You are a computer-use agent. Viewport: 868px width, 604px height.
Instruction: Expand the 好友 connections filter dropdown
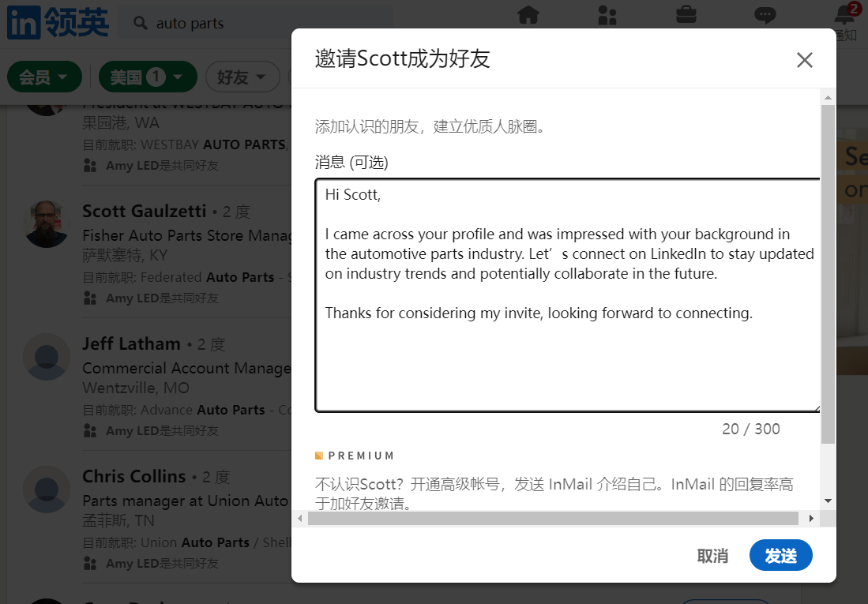[242, 77]
